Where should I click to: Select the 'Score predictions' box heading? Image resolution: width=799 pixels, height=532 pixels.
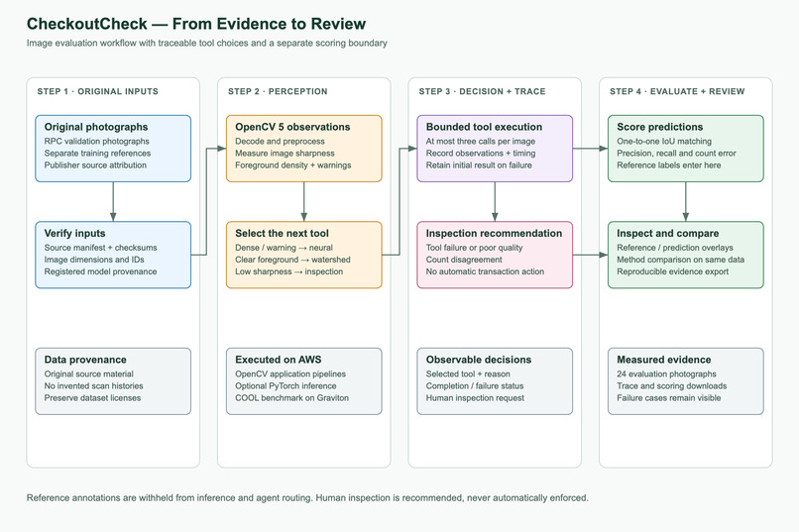660,127
